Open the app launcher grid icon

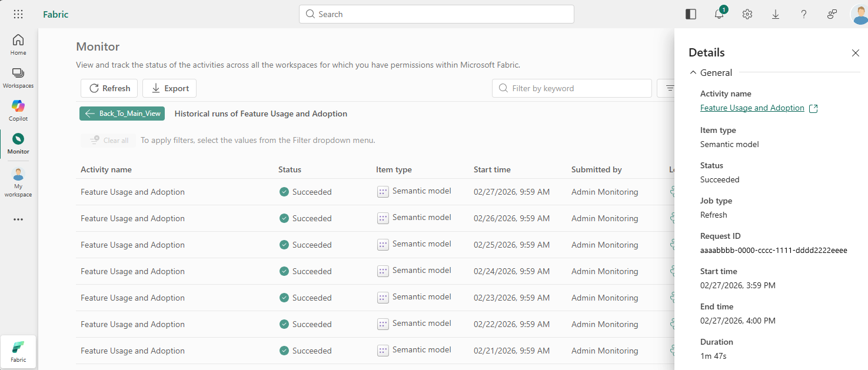pyautogui.click(x=18, y=14)
